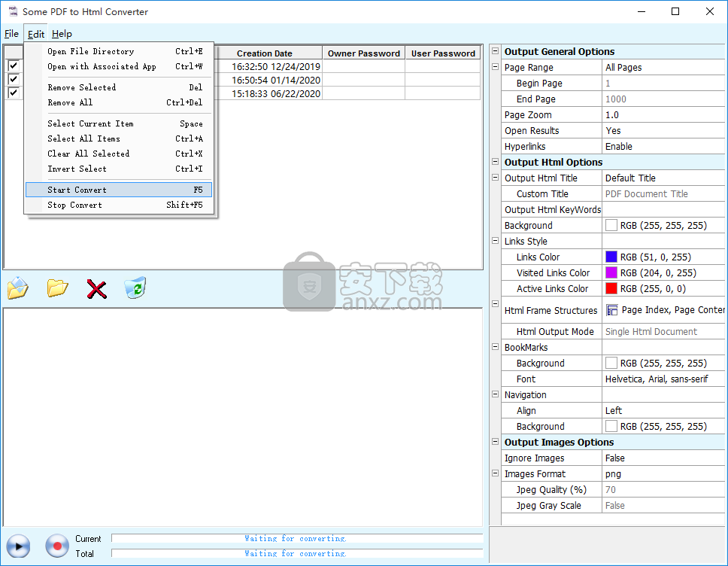The width and height of the screenshot is (728, 566).
Task: Click the Output Html Title value Default Title
Action: (664, 178)
